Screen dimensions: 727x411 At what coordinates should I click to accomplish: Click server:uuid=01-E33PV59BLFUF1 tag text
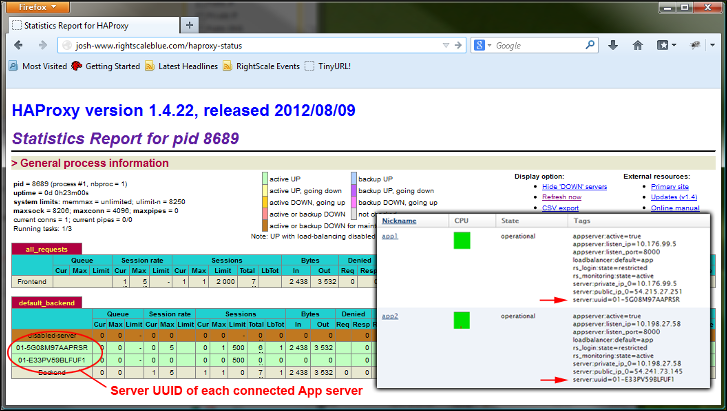623,379
